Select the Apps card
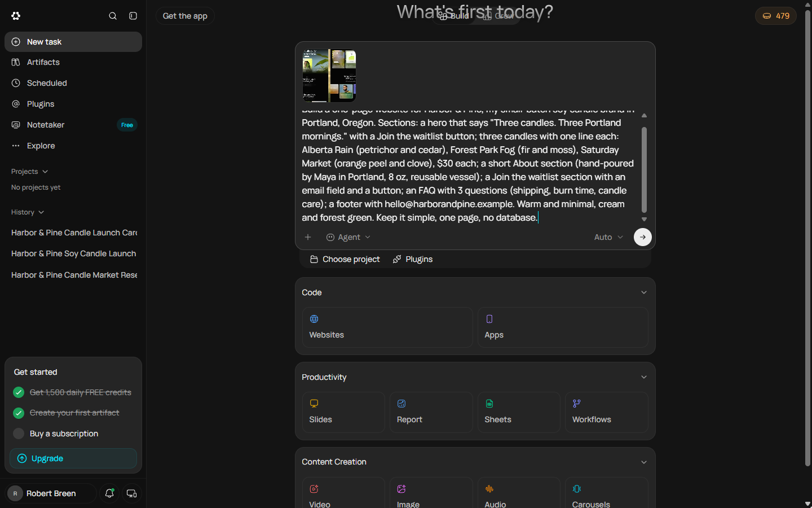Screen dimensions: 812x508 (x=563, y=327)
